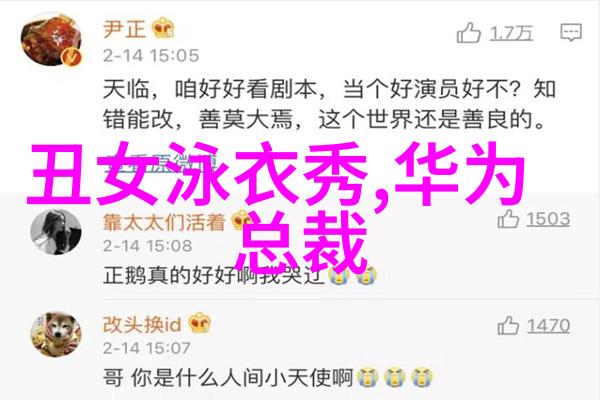This screenshot has width=600, height=400.
Task: View the 1470 likes count
Action: point(548,326)
